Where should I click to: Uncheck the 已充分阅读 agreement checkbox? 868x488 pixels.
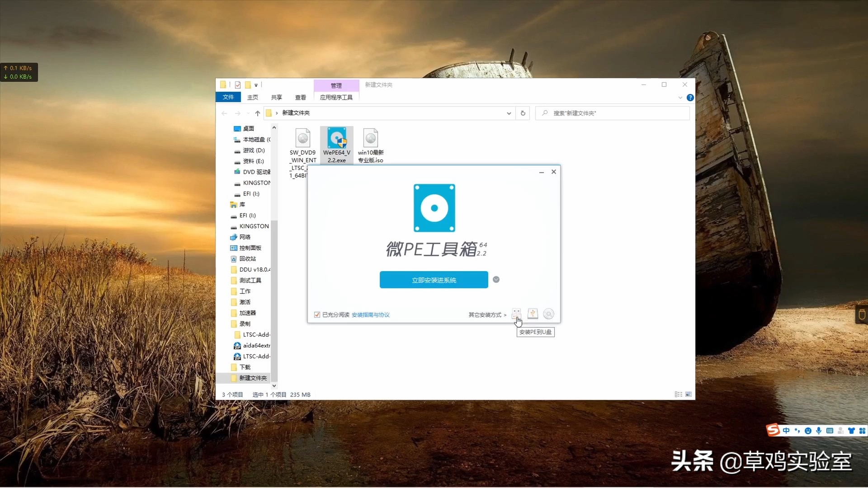tap(316, 314)
